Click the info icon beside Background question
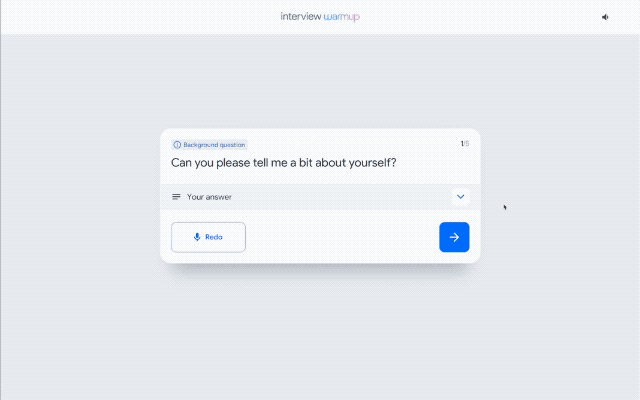 [178, 145]
